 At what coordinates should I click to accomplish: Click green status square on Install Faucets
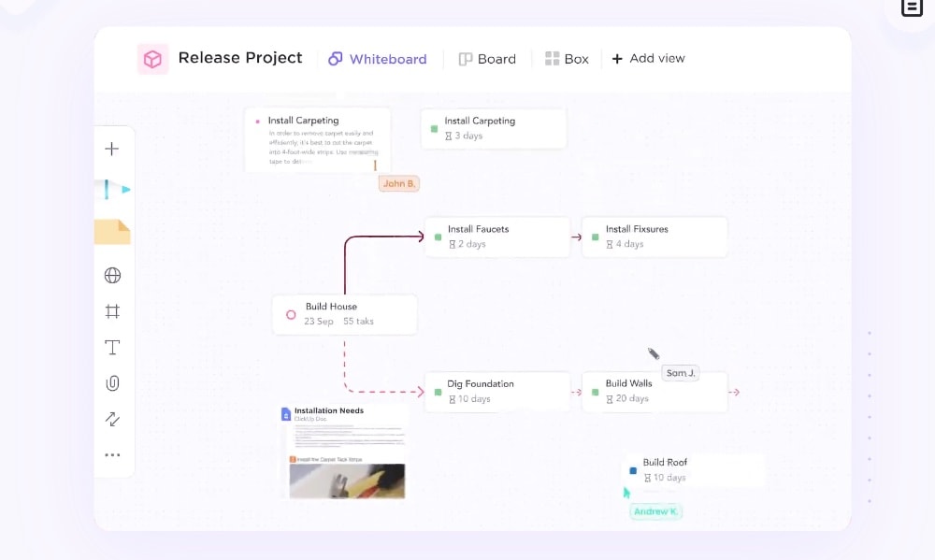437,237
